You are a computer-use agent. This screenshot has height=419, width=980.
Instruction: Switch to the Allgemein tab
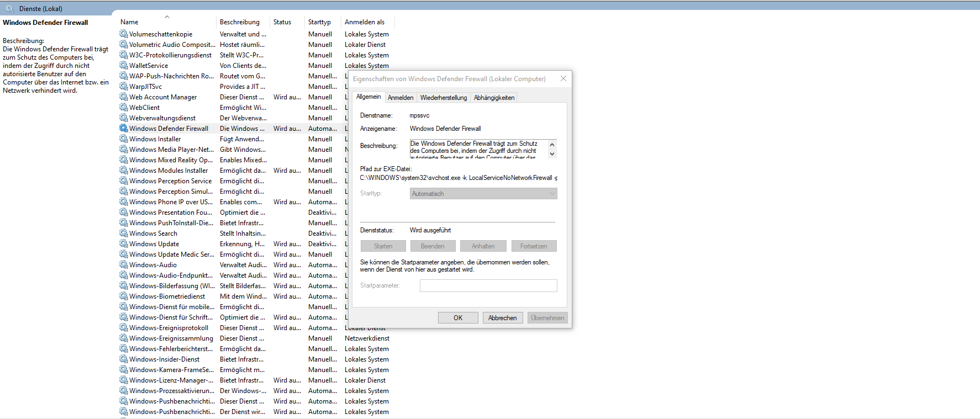pyautogui.click(x=368, y=97)
